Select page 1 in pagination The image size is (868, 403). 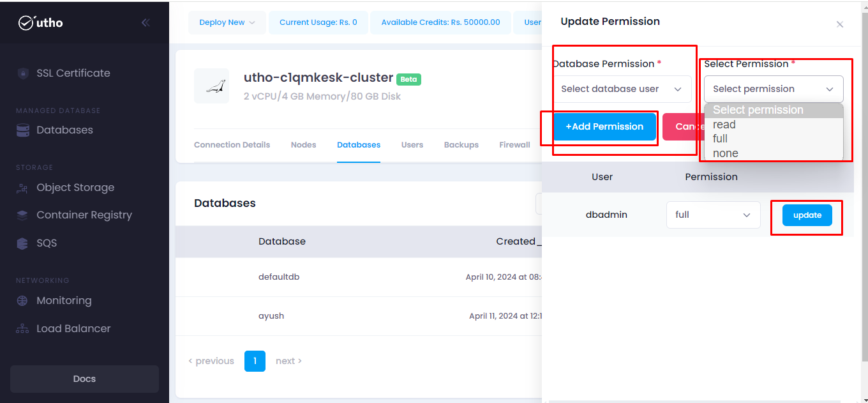tap(255, 361)
